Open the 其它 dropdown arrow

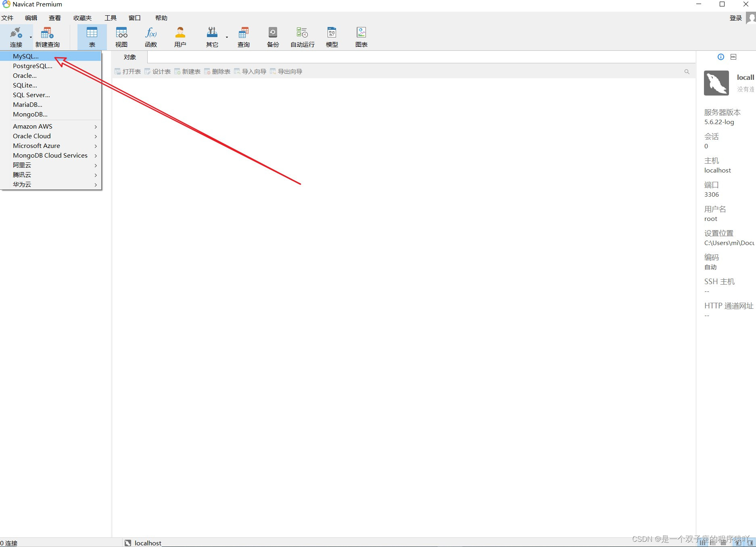pos(227,37)
